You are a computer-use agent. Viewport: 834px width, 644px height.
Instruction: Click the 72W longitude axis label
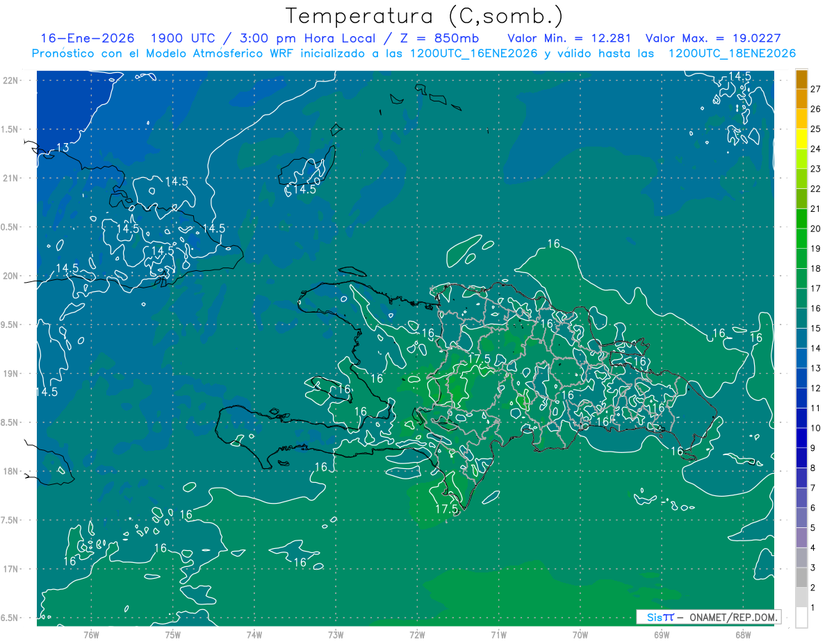pyautogui.click(x=417, y=634)
